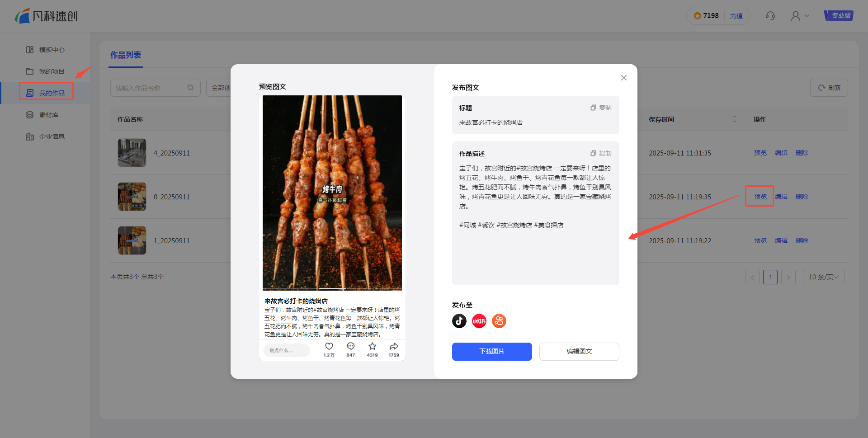Click thumbnail of 0_20250911
This screenshot has width=868, height=438.
[132, 197]
